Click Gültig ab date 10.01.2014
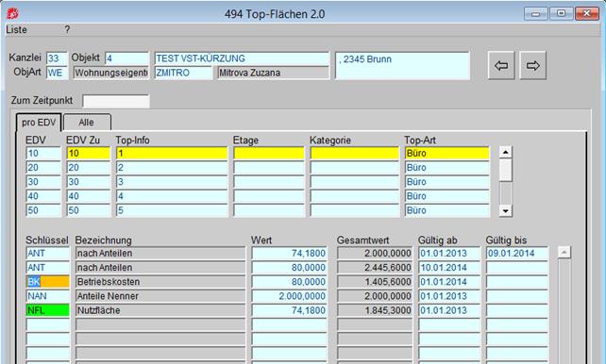 tap(449, 268)
